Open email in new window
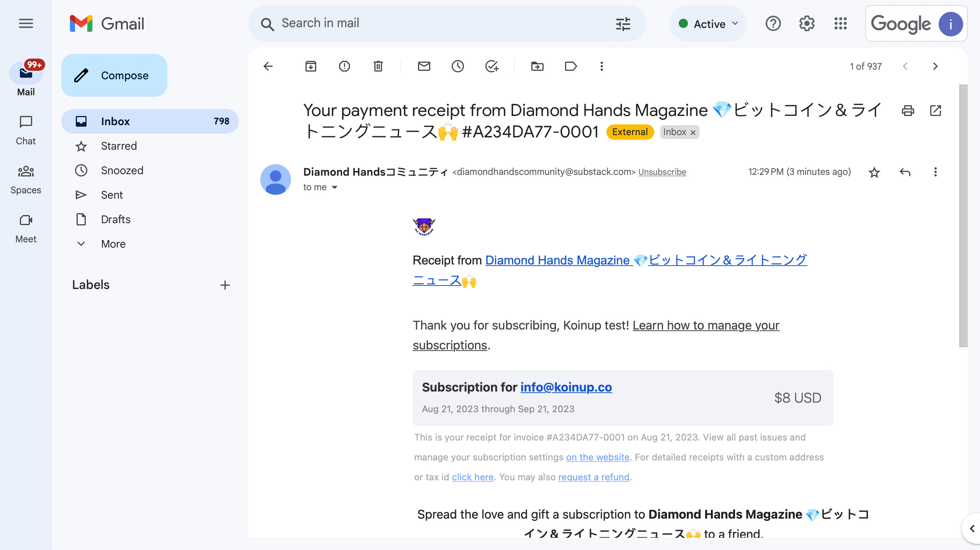Viewport: 980px width, 550px height. coord(935,111)
